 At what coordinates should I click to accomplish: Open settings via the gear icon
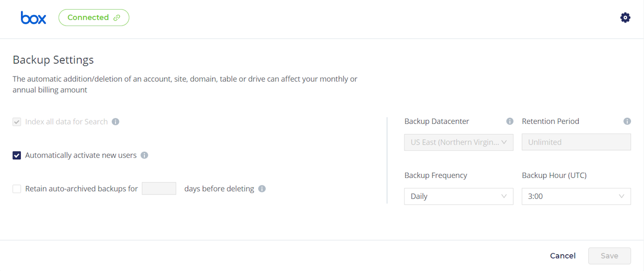(x=625, y=18)
